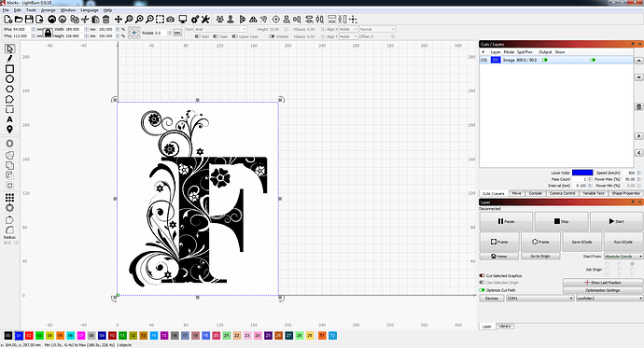The width and height of the screenshot is (644, 348).
Task: Toggle Show switch for layer C01
Action: point(593,60)
